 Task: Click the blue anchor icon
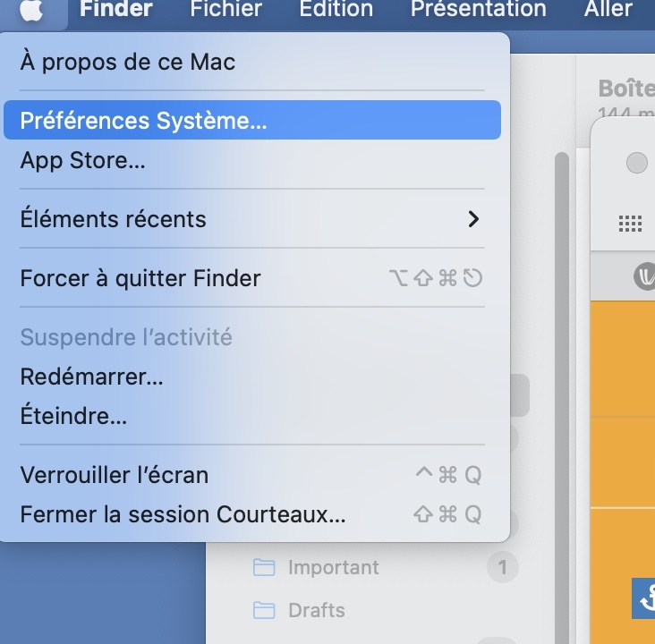click(644, 598)
